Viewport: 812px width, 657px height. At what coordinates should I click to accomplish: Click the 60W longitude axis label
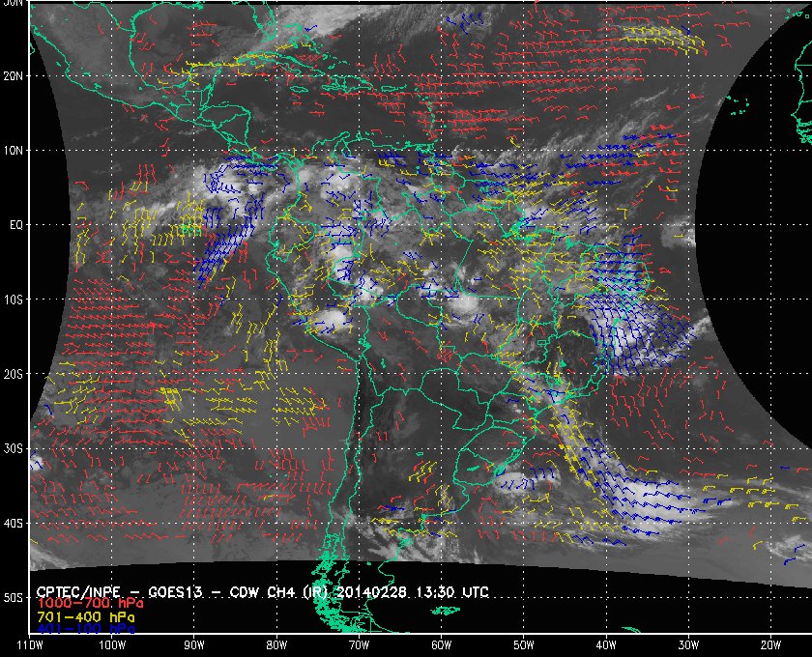point(441,645)
